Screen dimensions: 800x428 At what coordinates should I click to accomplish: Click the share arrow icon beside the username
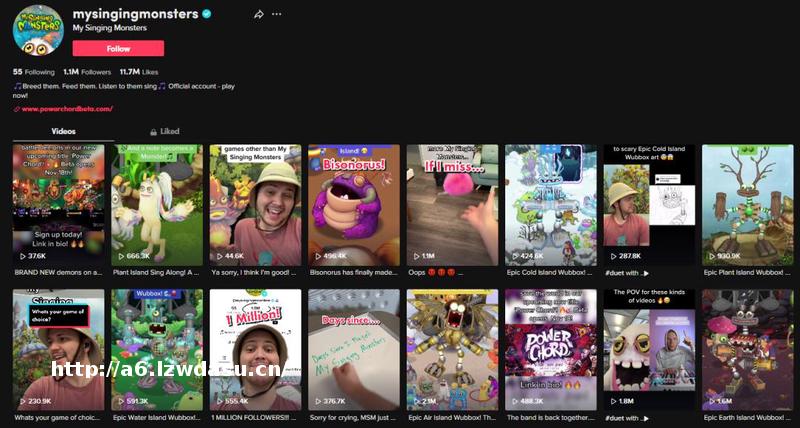[258, 14]
